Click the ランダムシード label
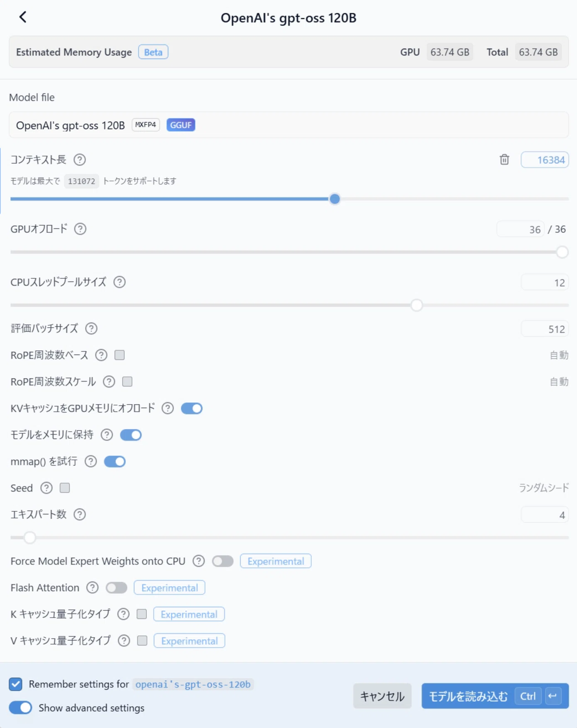577x728 pixels. [x=544, y=488]
